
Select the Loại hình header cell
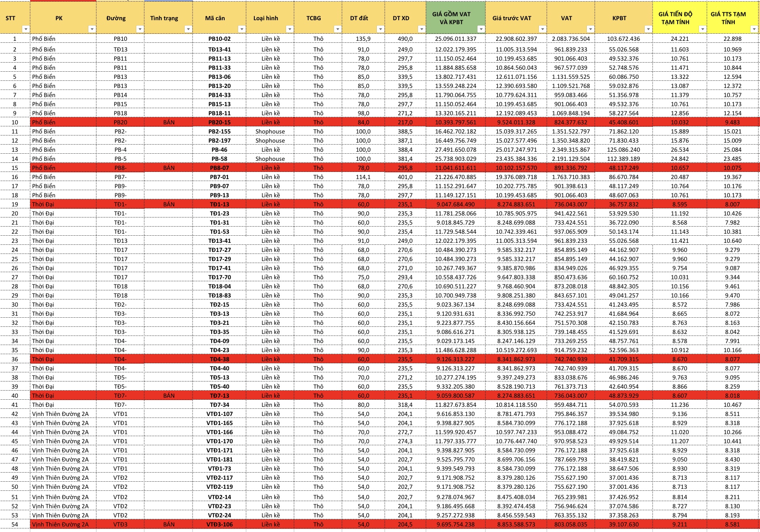(270, 17)
